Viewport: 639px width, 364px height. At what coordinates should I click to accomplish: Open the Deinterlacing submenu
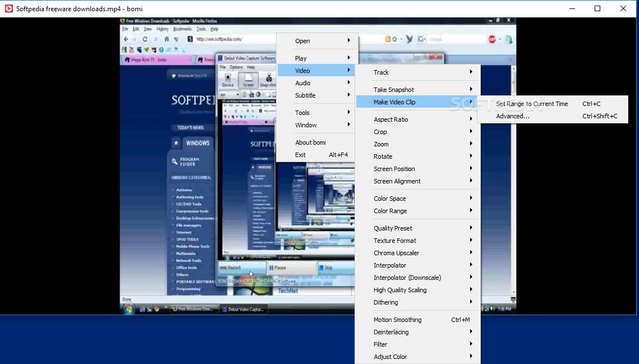[418, 332]
